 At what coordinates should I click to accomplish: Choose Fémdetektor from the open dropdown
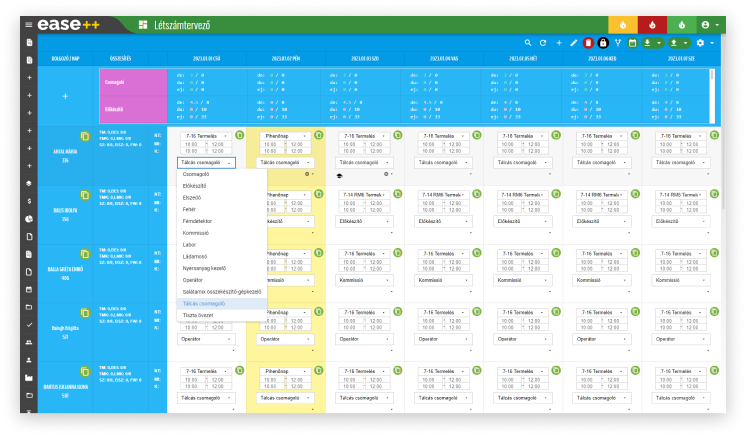[x=222, y=221]
